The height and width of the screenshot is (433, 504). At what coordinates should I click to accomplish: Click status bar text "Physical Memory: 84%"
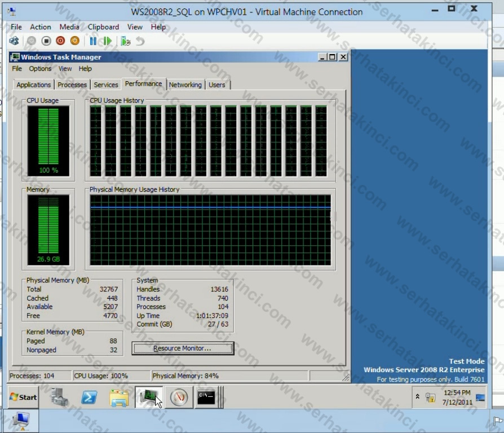click(185, 376)
